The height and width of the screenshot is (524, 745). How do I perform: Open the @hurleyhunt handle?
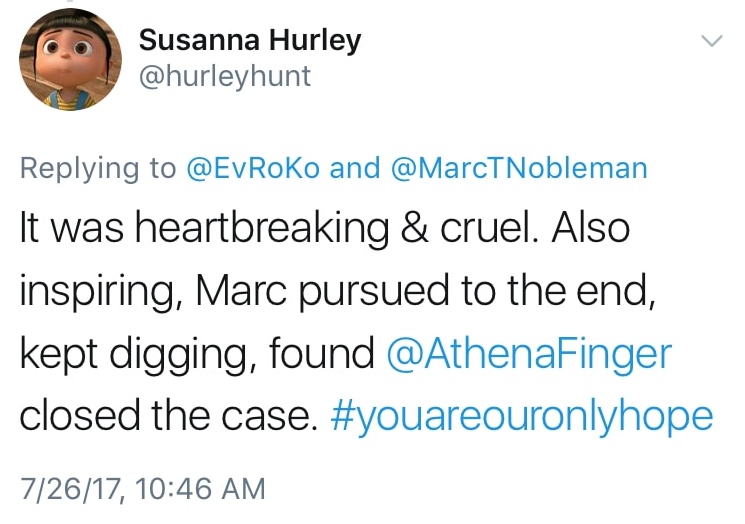(224, 76)
